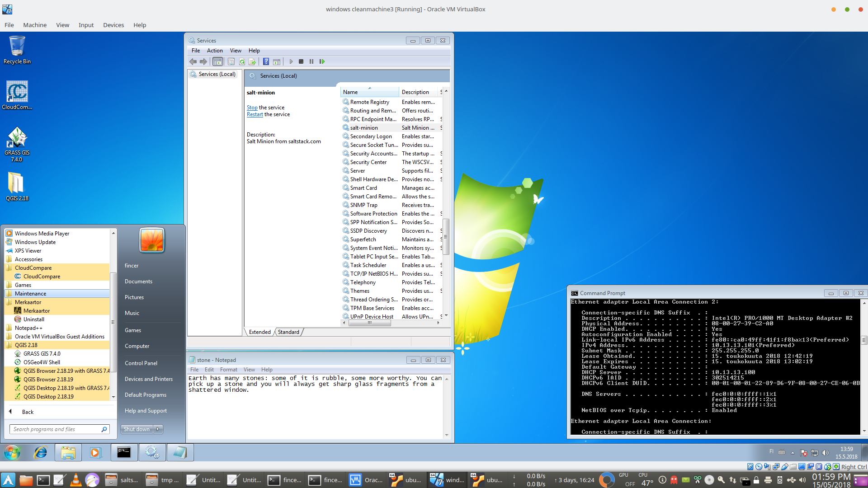Click the Search programs and files field

[x=55, y=429]
